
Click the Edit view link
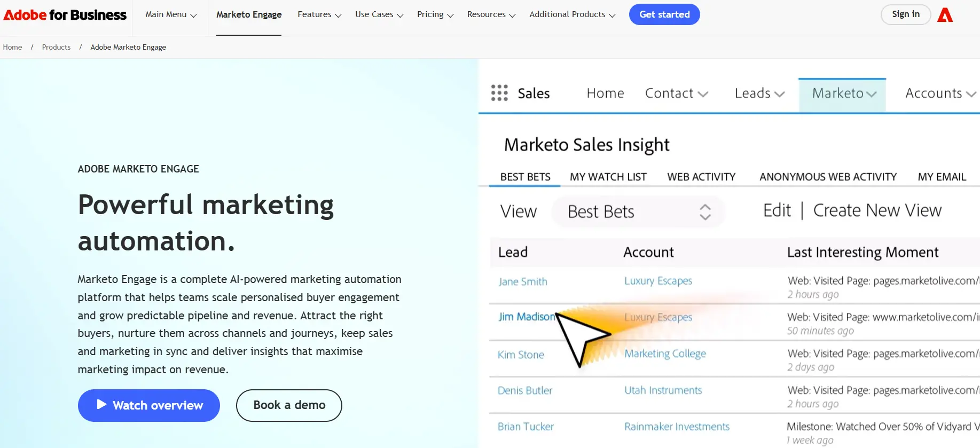pos(777,210)
